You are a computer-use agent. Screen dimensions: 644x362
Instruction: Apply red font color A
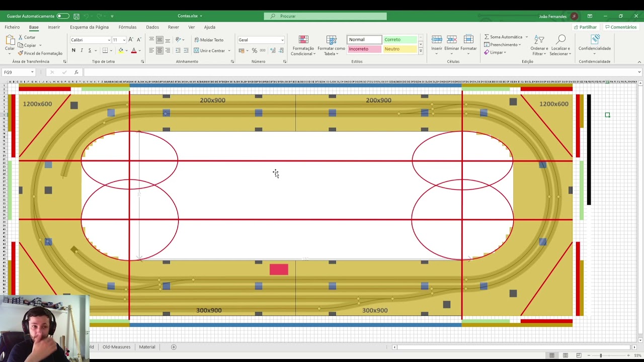[x=134, y=50]
